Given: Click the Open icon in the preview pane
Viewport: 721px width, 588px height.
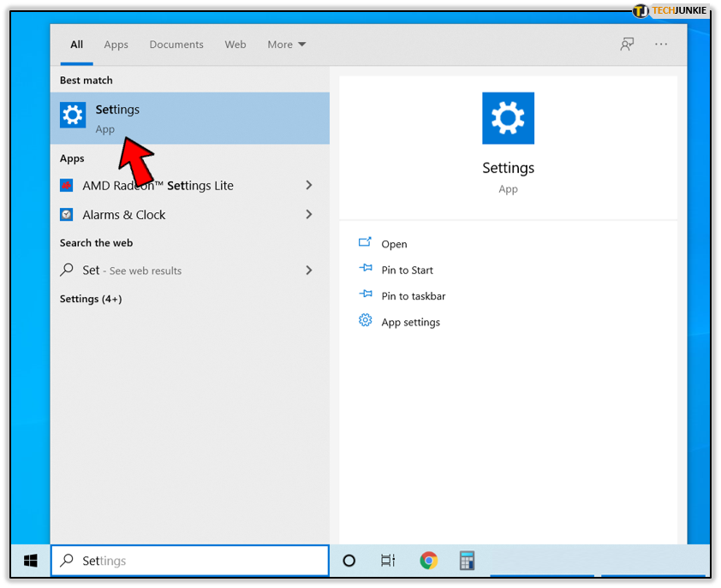Looking at the screenshot, I should point(365,242).
